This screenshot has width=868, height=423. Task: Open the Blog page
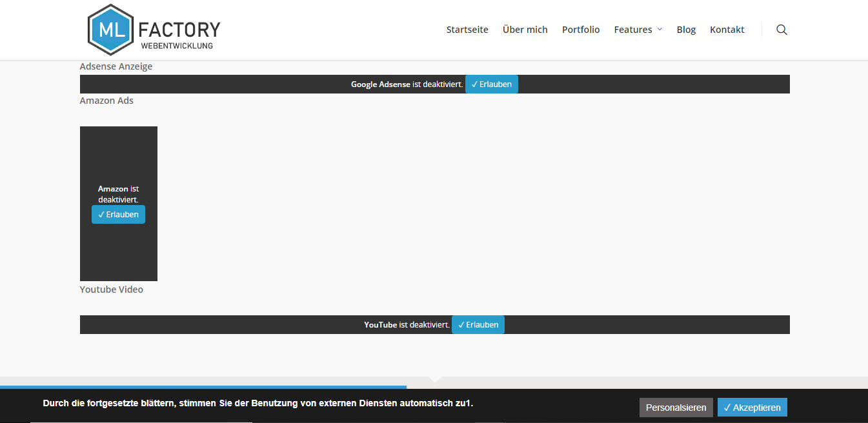(x=686, y=30)
